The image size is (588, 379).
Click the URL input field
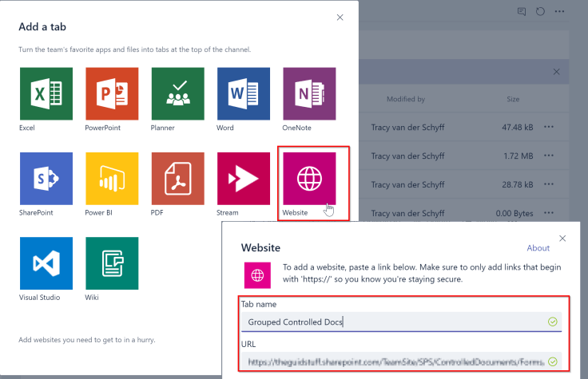(x=391, y=361)
